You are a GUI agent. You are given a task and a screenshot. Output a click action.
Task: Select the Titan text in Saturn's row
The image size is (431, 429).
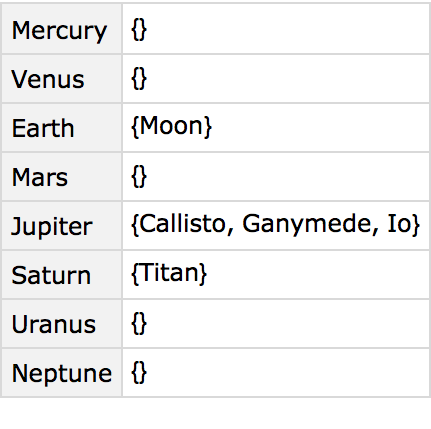(x=169, y=273)
